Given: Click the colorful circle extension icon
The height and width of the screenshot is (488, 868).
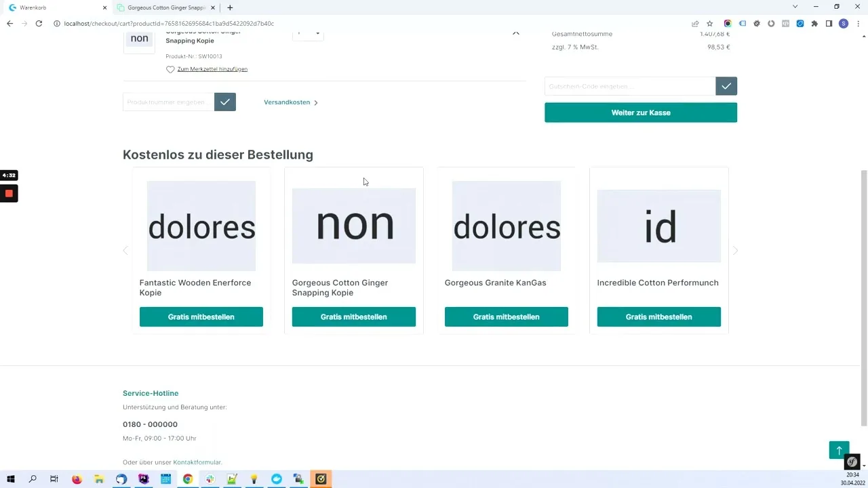Looking at the screenshot, I should 728,24.
